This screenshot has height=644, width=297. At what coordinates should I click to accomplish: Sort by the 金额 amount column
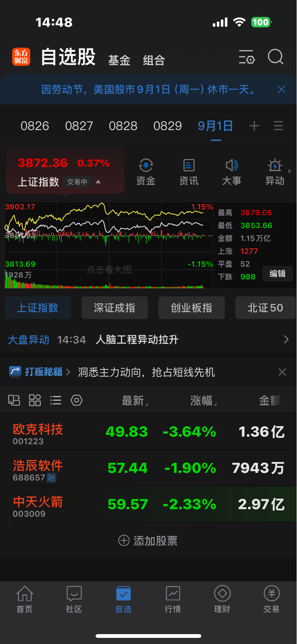(x=272, y=401)
